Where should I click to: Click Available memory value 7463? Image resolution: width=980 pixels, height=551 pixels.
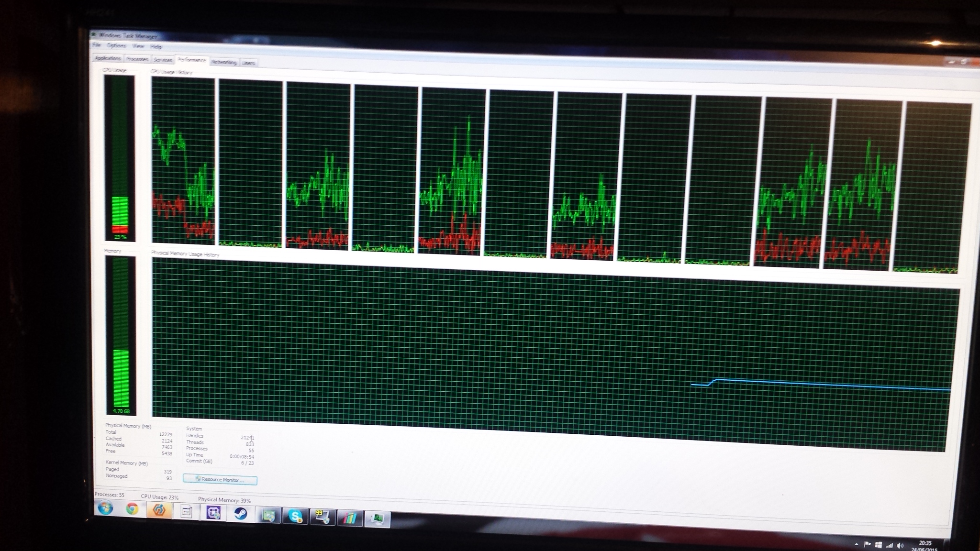pos(167,447)
